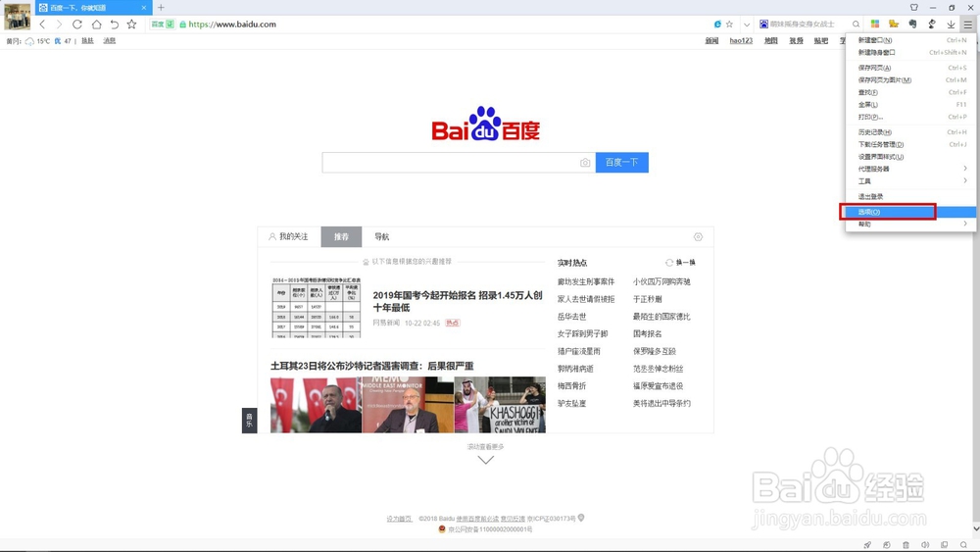980x552 pixels.
Task: Click the green Baidu certificate badge in the address bar
Action: click(162, 25)
